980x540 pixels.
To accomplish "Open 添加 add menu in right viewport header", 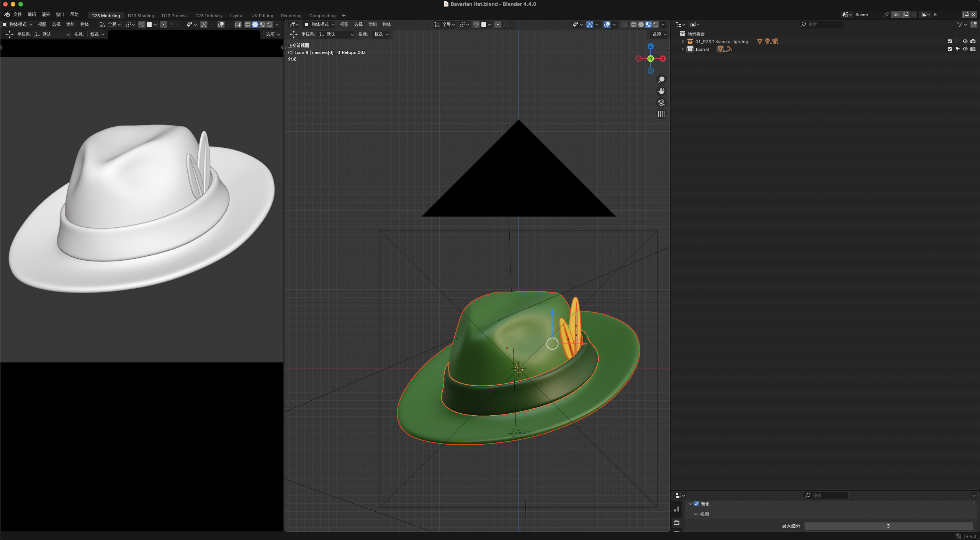I will (372, 24).
